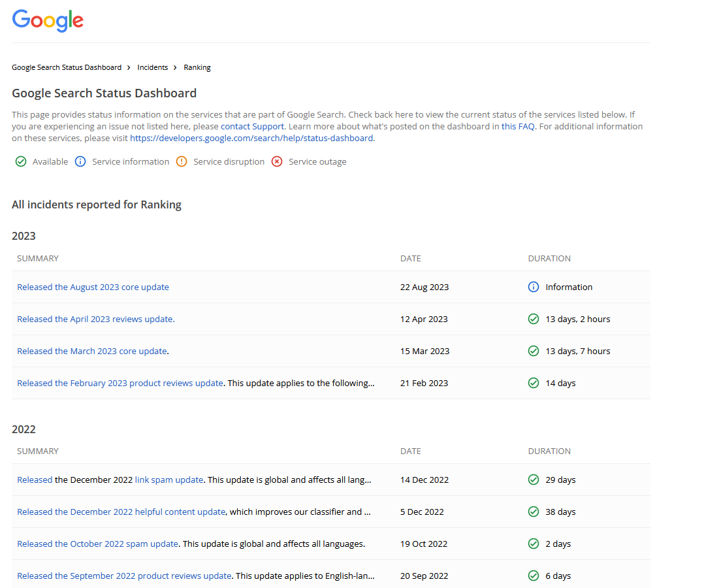Click green check icon next to 6 days
Image resolution: width=704 pixels, height=588 pixels.
[x=534, y=576]
